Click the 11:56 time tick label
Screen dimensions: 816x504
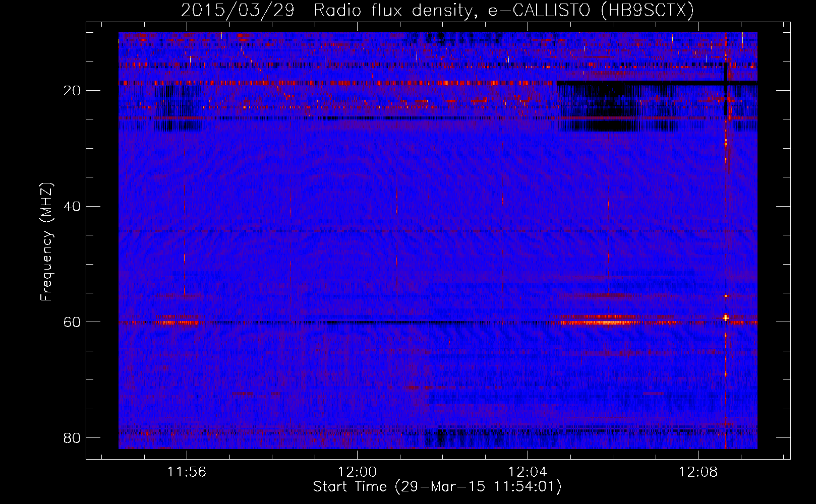tap(187, 472)
